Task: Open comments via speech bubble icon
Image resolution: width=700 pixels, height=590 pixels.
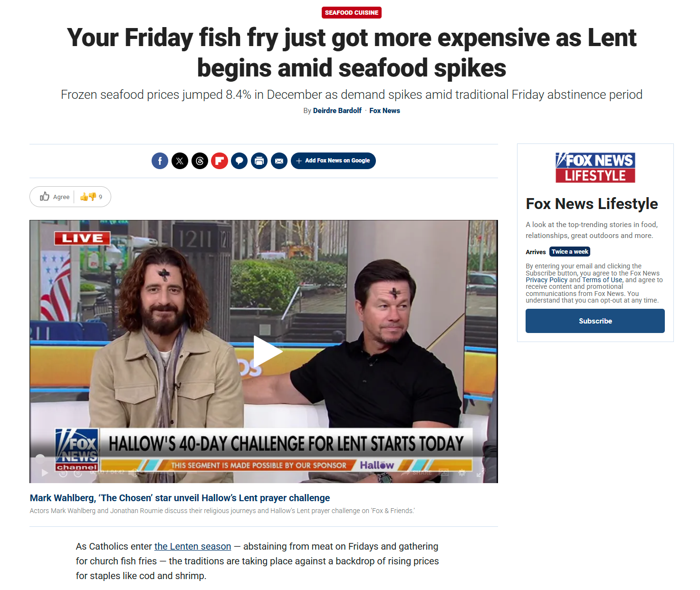Action: click(x=240, y=161)
